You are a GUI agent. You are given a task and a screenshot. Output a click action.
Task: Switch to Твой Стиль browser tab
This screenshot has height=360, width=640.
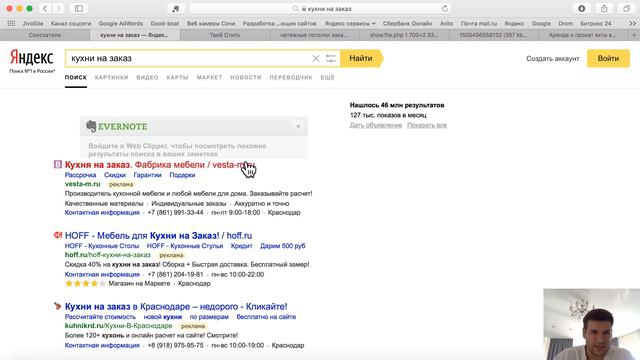point(225,35)
